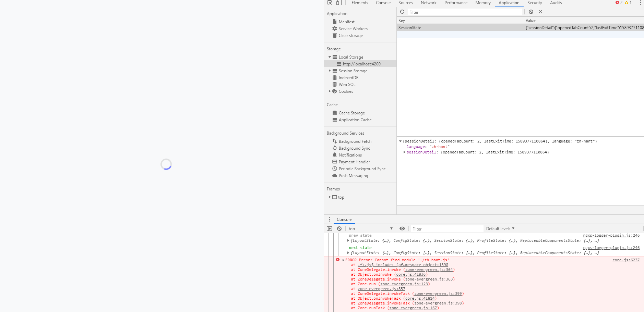The width and height of the screenshot is (644, 312).
Task: Open the Default levels dropdown
Action: tap(500, 228)
